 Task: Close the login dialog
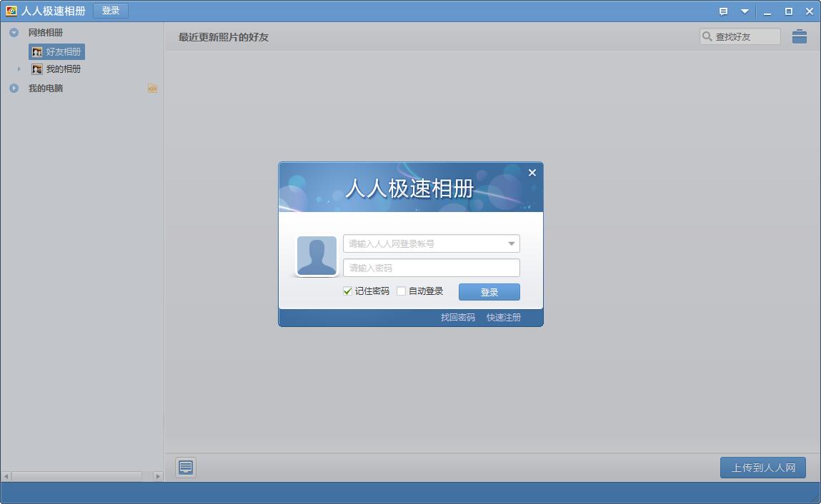point(532,173)
